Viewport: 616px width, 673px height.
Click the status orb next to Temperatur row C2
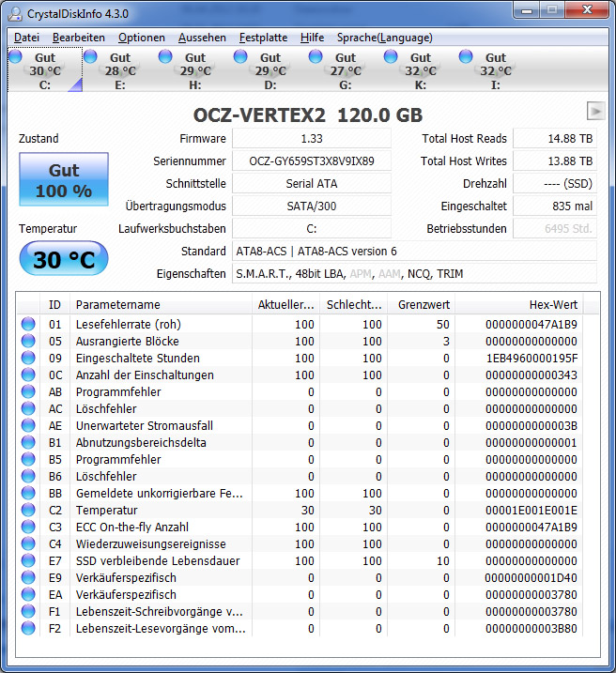coord(28,510)
